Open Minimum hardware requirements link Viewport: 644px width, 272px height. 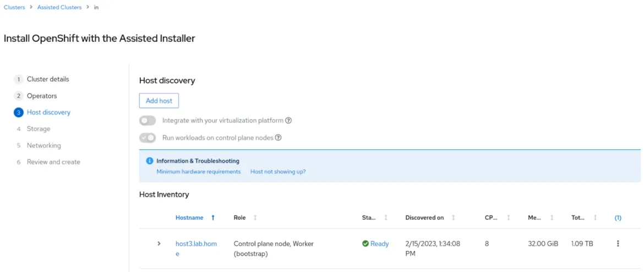[198, 172]
